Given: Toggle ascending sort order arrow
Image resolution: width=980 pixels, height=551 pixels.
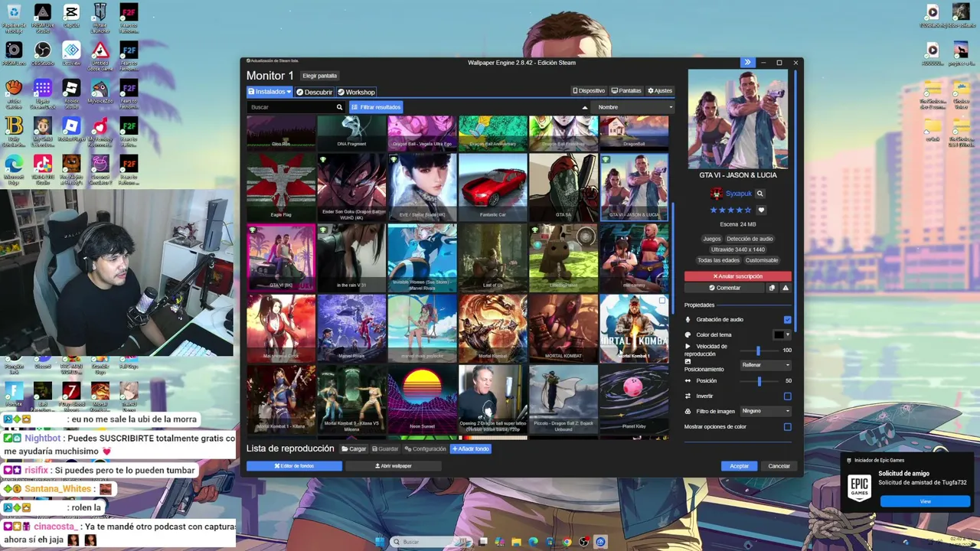Looking at the screenshot, I should (585, 107).
